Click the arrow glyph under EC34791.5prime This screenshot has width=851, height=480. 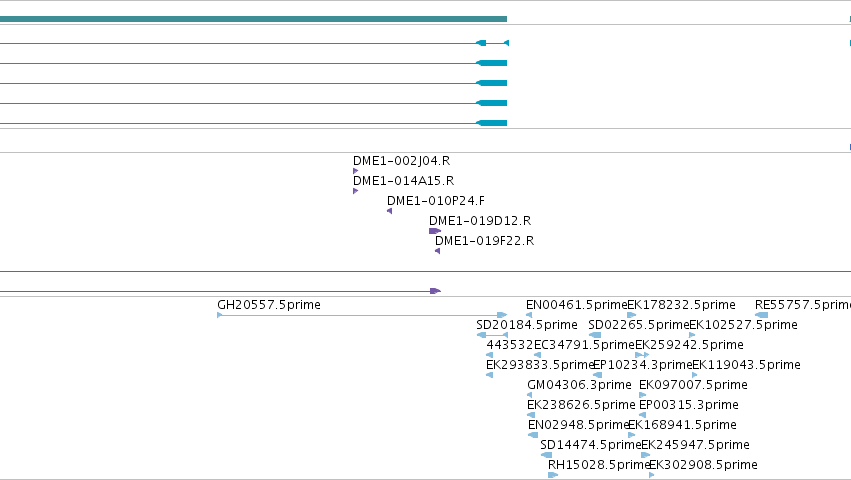click(537, 355)
